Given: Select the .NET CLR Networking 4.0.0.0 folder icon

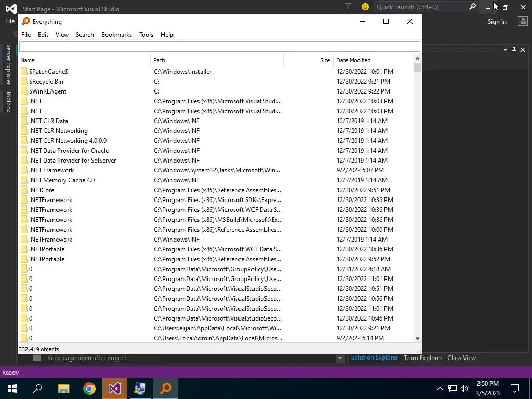Looking at the screenshot, I should [24, 140].
